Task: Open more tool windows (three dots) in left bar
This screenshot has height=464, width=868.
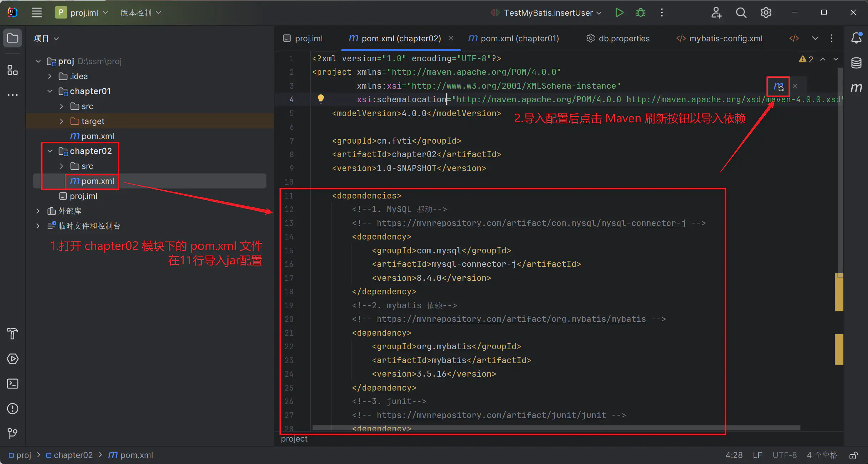Action: click(12, 95)
